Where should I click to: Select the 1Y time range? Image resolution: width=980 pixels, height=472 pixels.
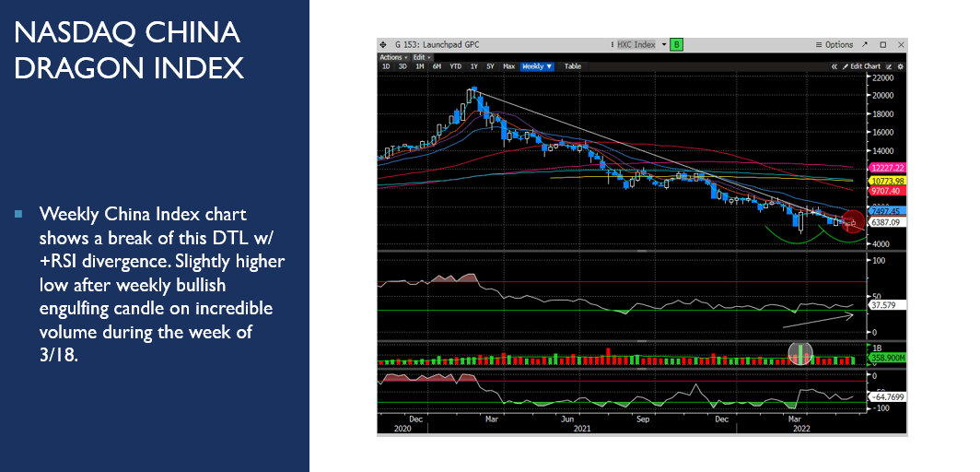(474, 66)
